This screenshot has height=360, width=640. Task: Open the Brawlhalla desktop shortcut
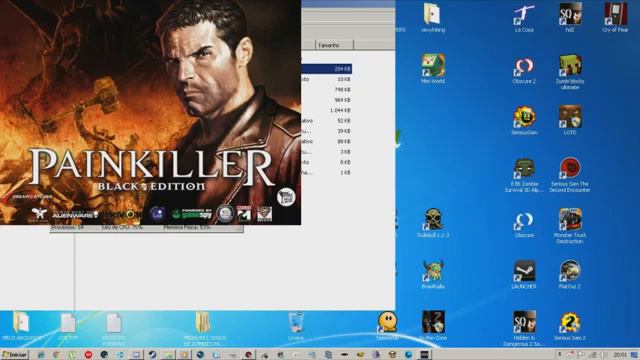(433, 274)
